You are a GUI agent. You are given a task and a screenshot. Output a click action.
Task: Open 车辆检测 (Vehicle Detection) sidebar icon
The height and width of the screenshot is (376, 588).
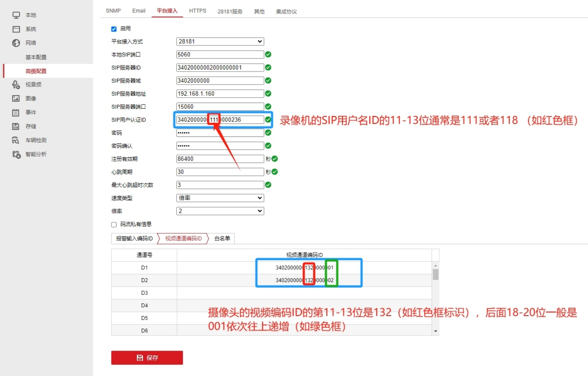(16, 140)
